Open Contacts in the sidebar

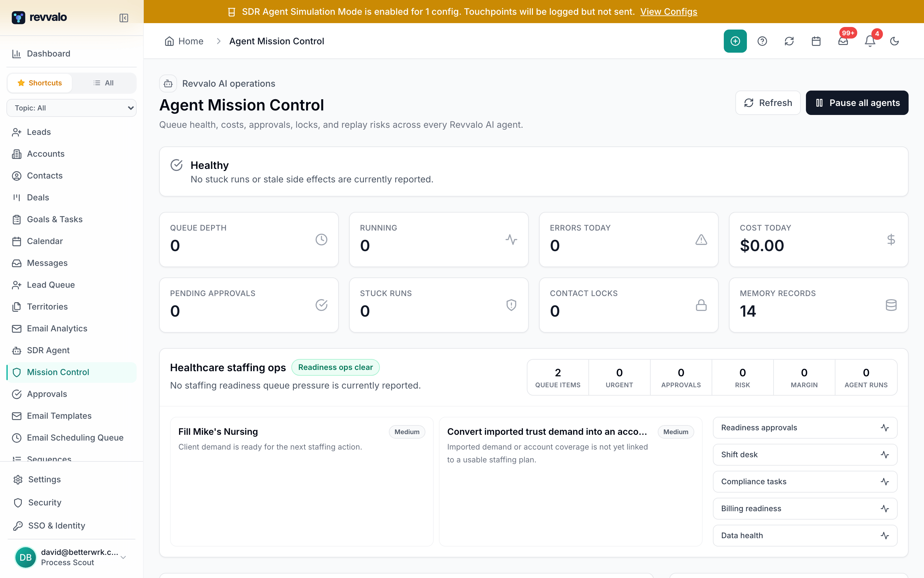tap(72, 175)
